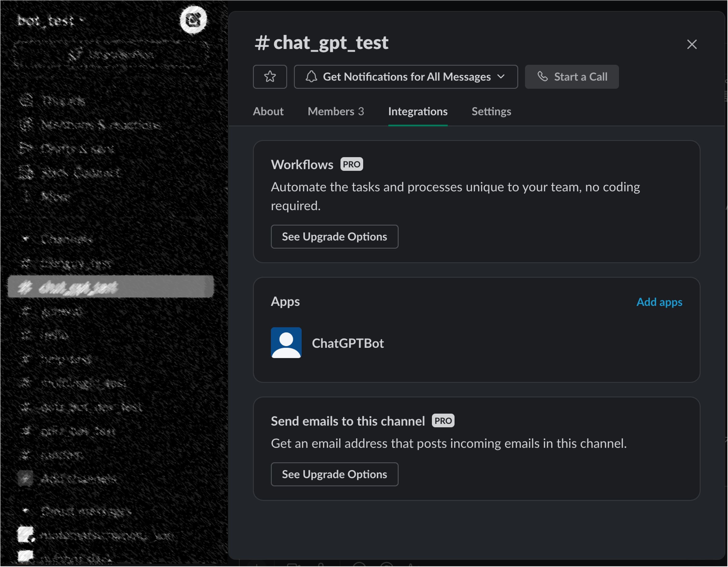The height and width of the screenshot is (567, 728).
Task: Open the bot_test workspace menu
Action: point(50,21)
